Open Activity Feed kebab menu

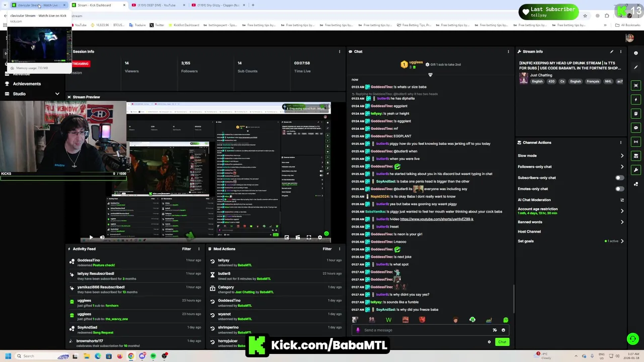(199, 249)
